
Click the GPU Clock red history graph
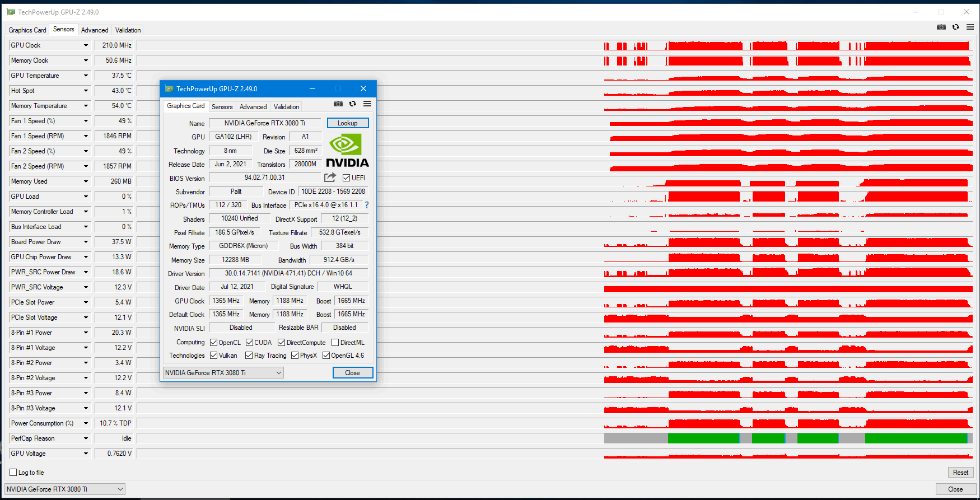point(788,45)
